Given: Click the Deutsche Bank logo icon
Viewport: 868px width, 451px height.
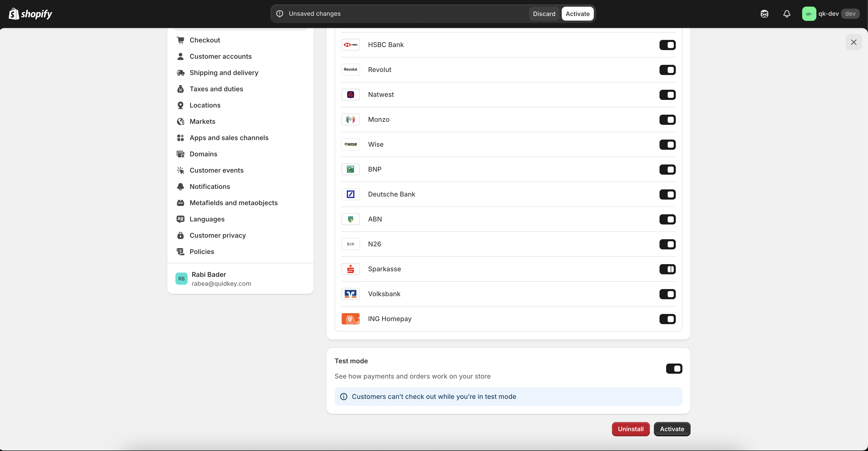Looking at the screenshot, I should tap(350, 194).
